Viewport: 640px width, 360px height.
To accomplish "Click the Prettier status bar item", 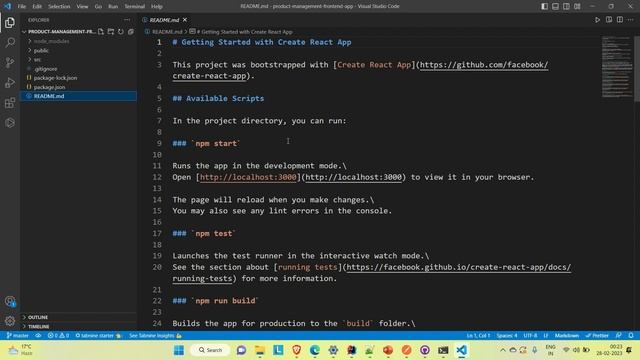I will click(x=597, y=336).
